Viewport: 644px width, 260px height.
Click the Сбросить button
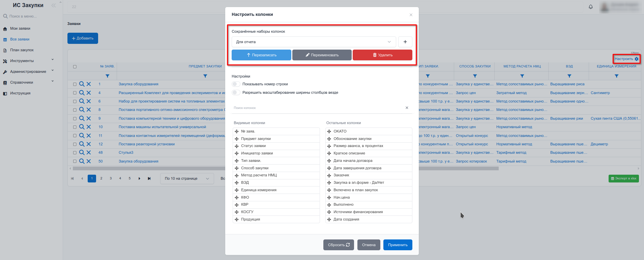point(339,245)
